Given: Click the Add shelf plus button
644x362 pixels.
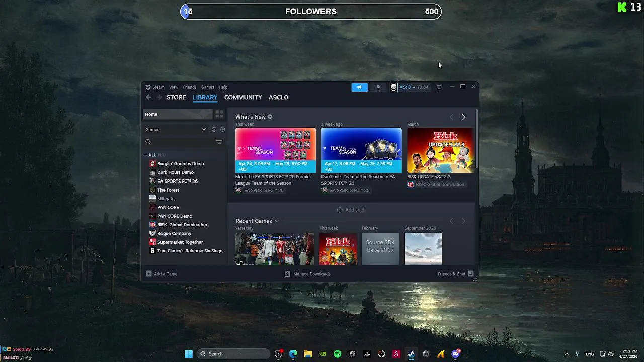Looking at the screenshot, I should coord(351,210).
